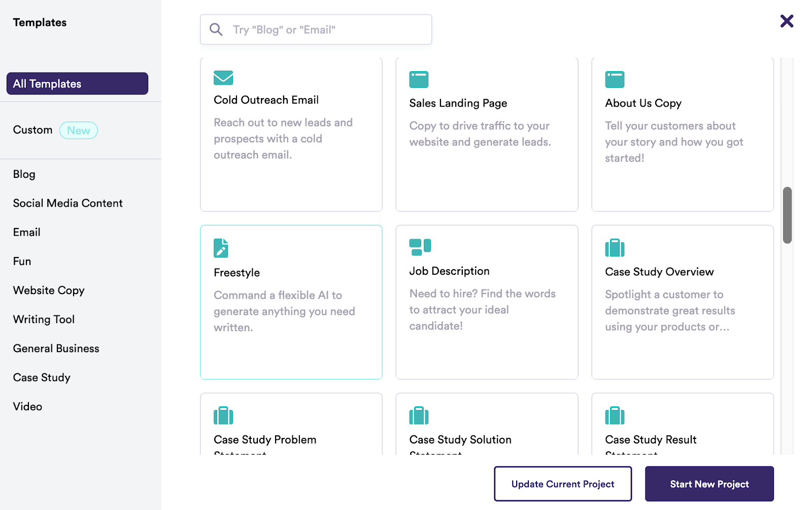Click the 'Tell your customers about' description
The image size is (812, 510).
[x=674, y=142]
